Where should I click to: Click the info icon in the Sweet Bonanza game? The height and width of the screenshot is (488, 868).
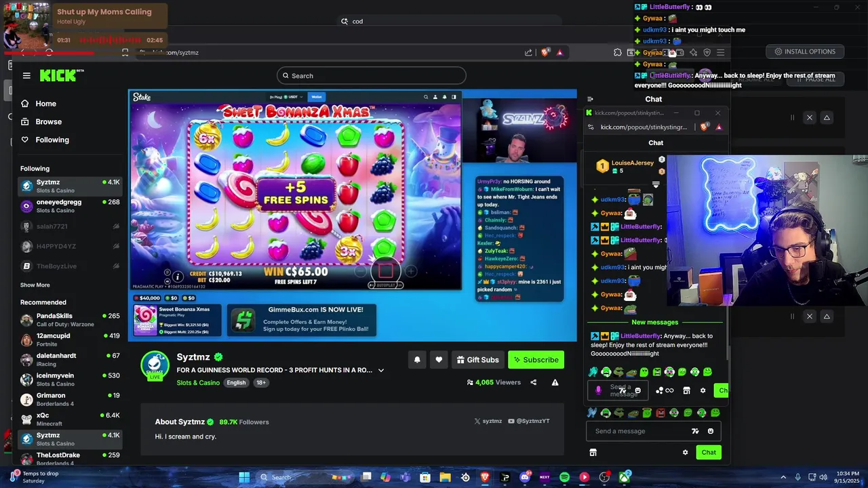point(178,277)
